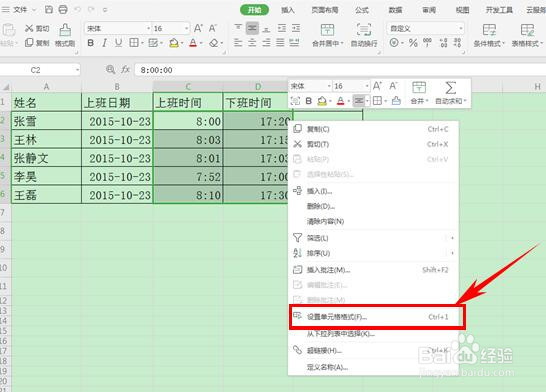This screenshot has width=546, height=392.
Task: Open Table Style (表格样式) menu
Action: (x=527, y=35)
